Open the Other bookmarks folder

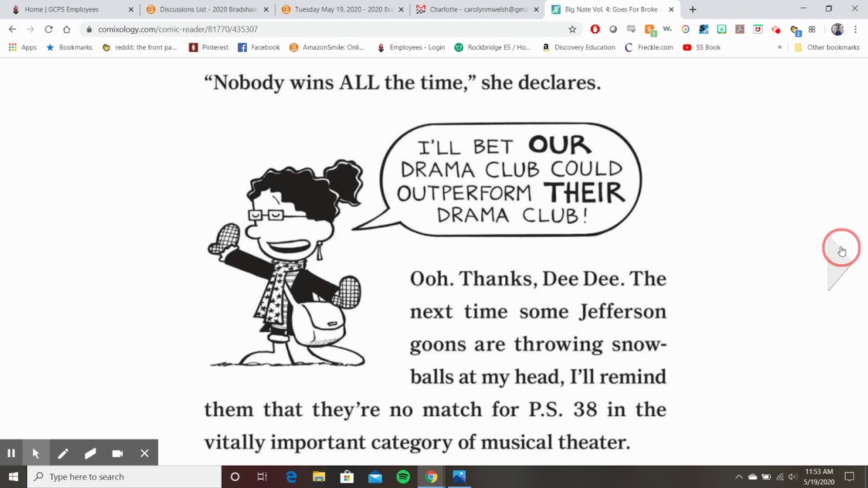[x=827, y=47]
